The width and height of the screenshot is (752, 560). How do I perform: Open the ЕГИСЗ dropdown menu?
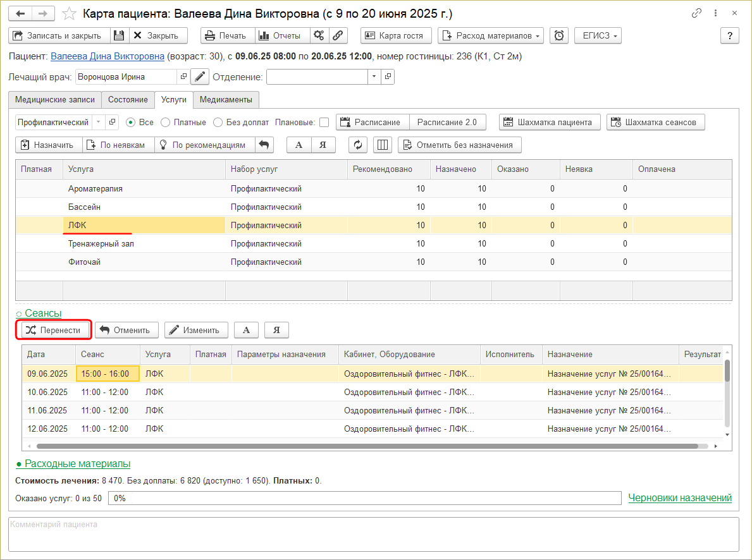598,36
